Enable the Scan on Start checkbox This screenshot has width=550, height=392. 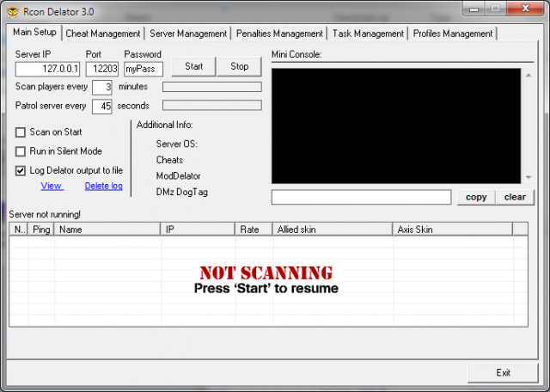tap(21, 132)
